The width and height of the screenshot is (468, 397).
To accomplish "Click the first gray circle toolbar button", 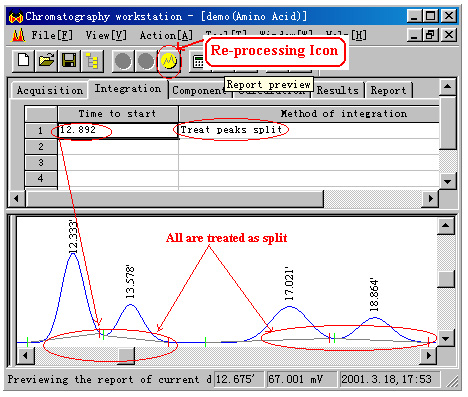I will 123,61.
